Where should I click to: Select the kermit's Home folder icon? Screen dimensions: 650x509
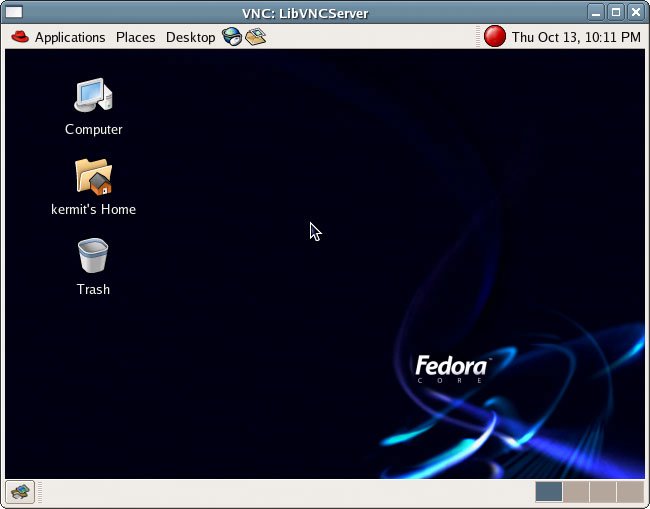click(x=93, y=176)
